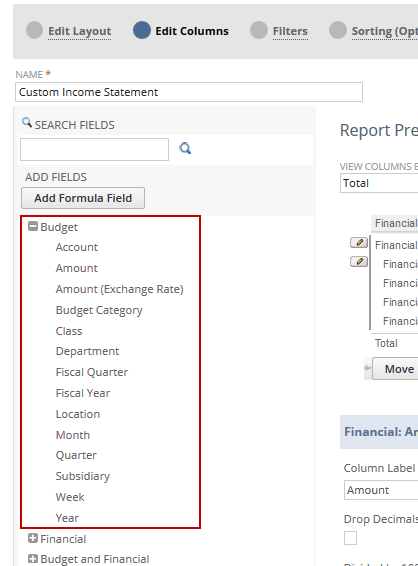The width and height of the screenshot is (418, 566).
Task: Open the Edit Layout step
Action: pyautogui.click(x=80, y=31)
